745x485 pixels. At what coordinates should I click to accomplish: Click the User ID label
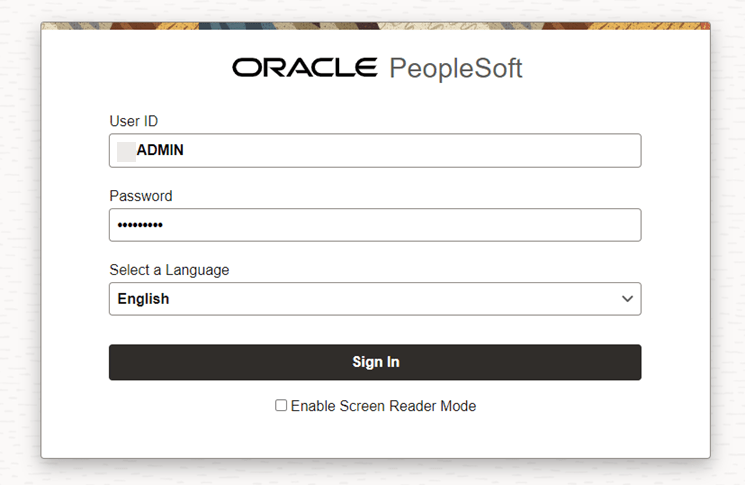click(133, 121)
